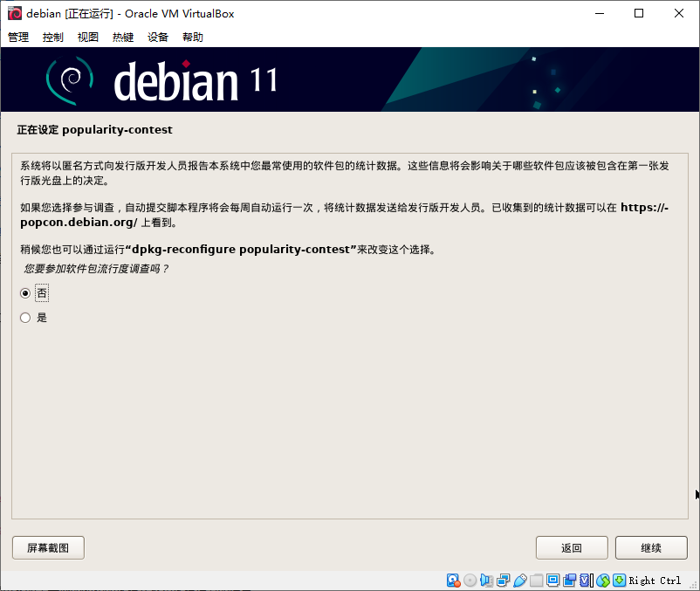Click the 正在设定 popularity-contest heading
700x591 pixels.
click(x=94, y=130)
